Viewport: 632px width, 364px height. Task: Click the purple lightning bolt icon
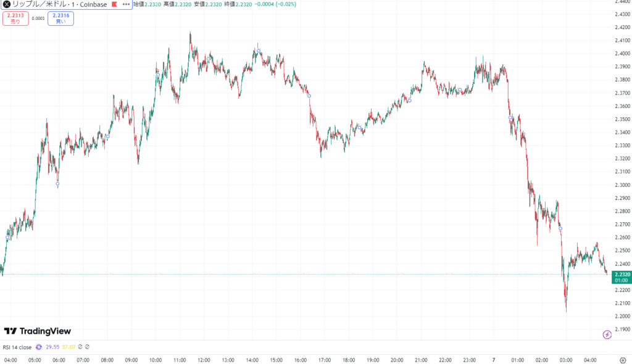[607, 334]
